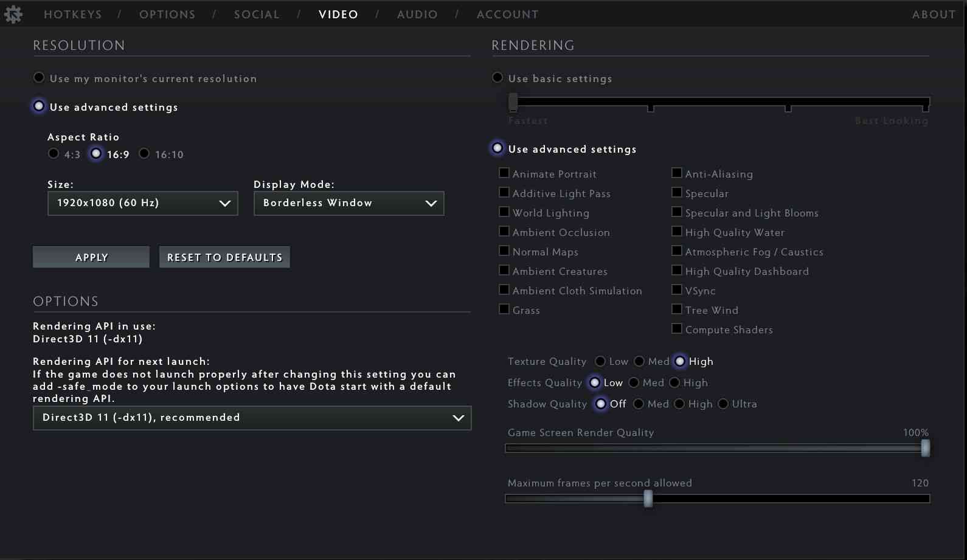
Task: Enable the Animate Portrait checkbox
Action: [504, 173]
